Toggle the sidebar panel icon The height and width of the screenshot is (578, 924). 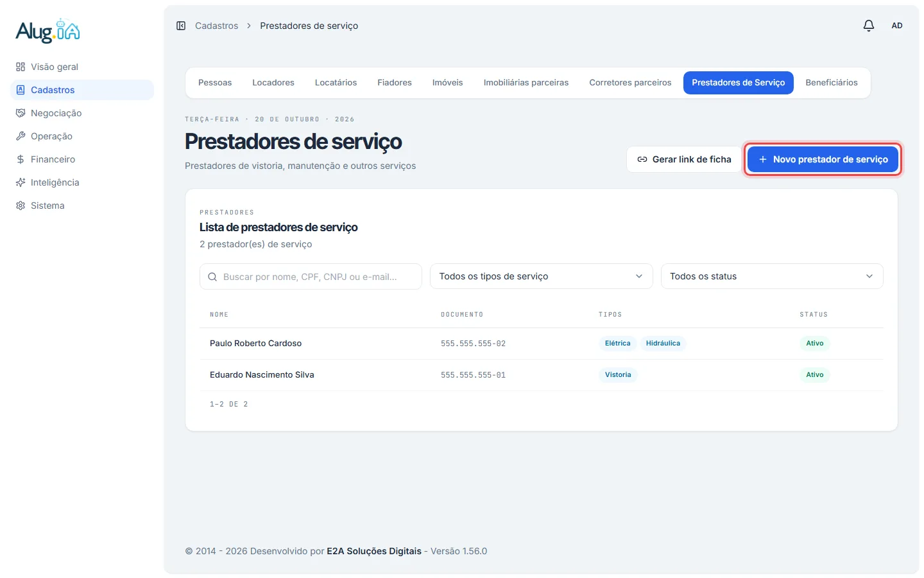point(181,26)
